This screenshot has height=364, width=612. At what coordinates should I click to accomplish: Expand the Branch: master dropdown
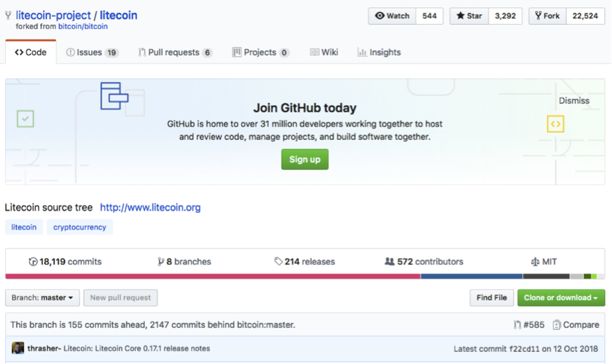click(42, 298)
